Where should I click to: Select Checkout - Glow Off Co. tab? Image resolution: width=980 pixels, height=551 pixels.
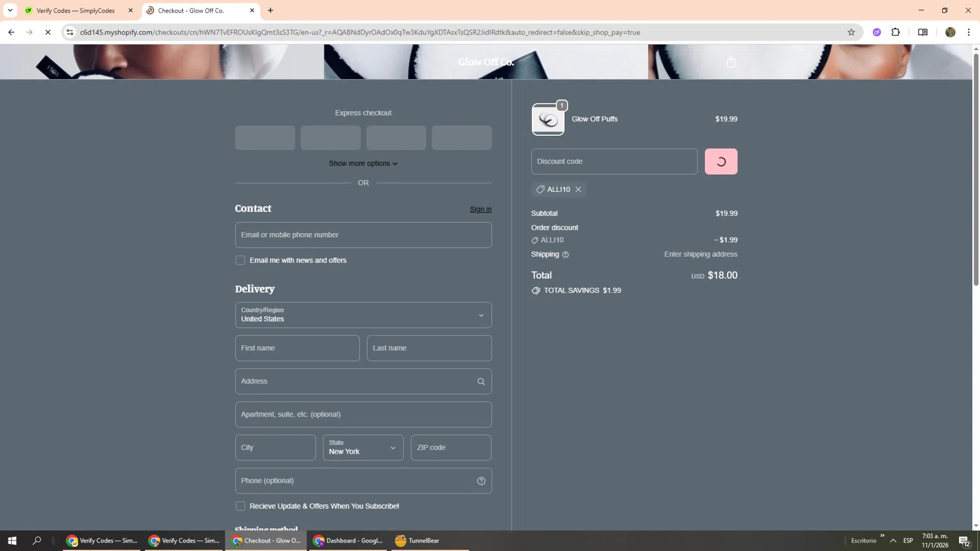pyautogui.click(x=191, y=10)
